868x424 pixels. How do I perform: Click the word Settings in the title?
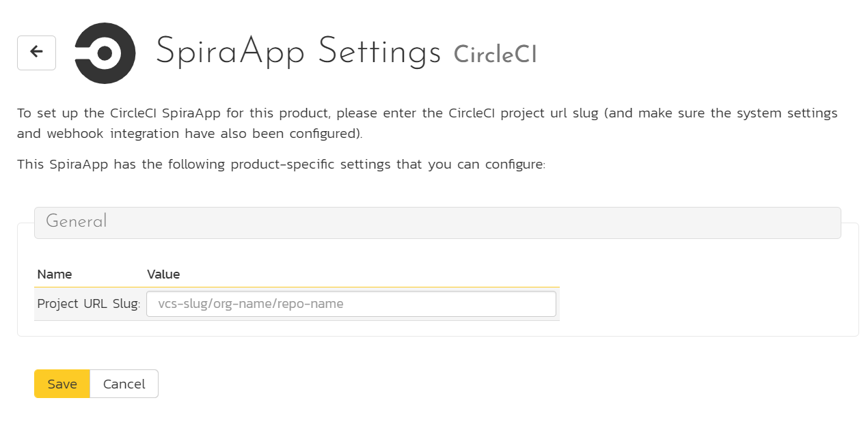click(380, 52)
